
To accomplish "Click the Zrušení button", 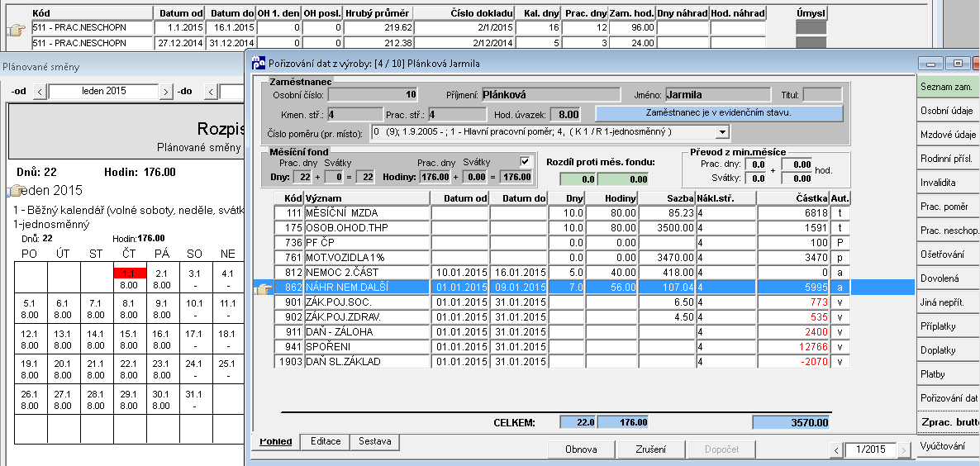I will (650, 449).
